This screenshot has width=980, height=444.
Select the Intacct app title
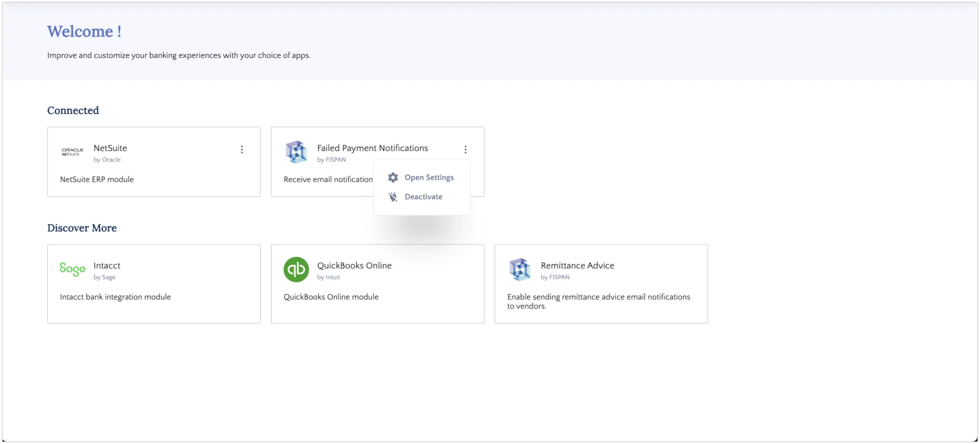pyautogui.click(x=107, y=265)
